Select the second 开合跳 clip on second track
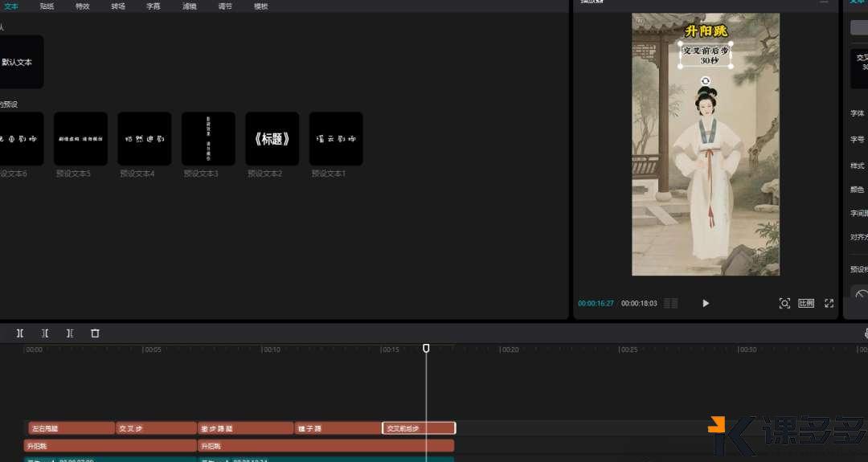Screen dimensions: 868x462 [x=326, y=446]
